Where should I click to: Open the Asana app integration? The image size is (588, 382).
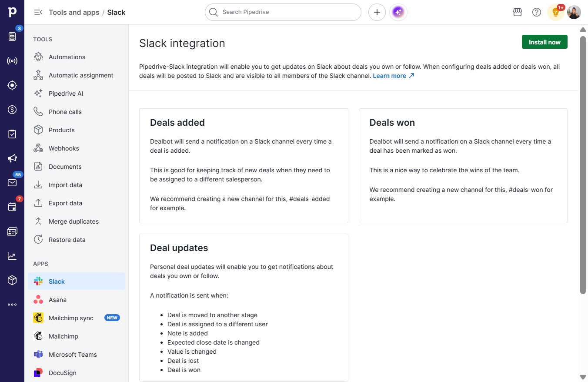77,300
